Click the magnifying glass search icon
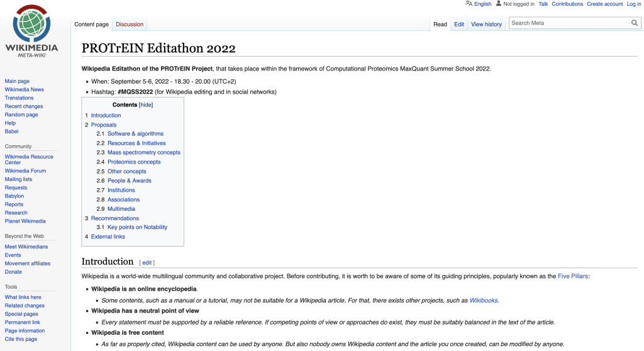Image resolution: width=644 pixels, height=351 pixels. click(x=635, y=23)
